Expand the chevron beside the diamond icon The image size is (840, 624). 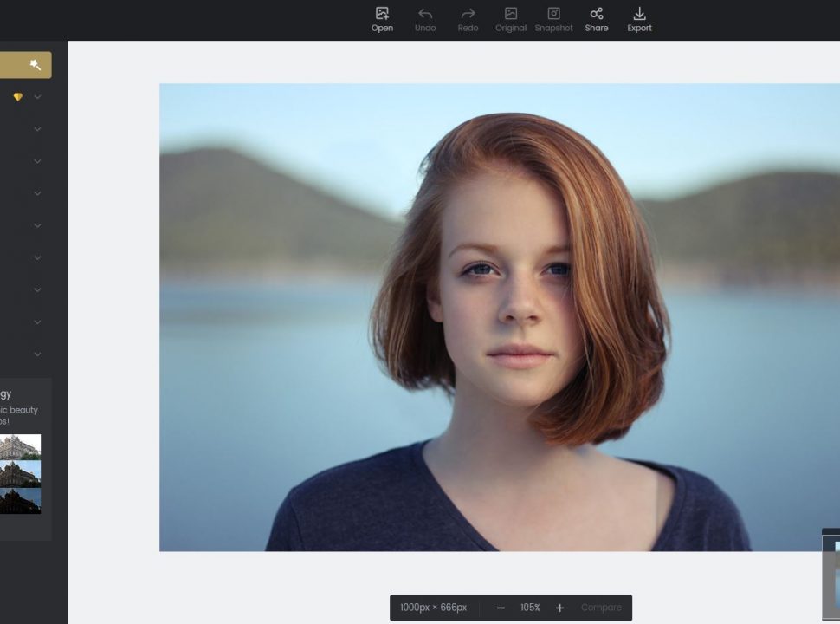pyautogui.click(x=37, y=97)
